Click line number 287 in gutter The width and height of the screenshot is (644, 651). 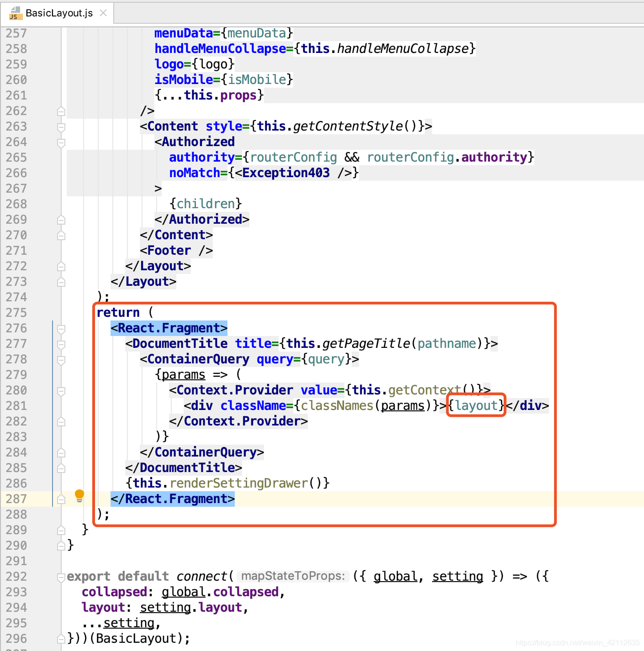coord(16,499)
